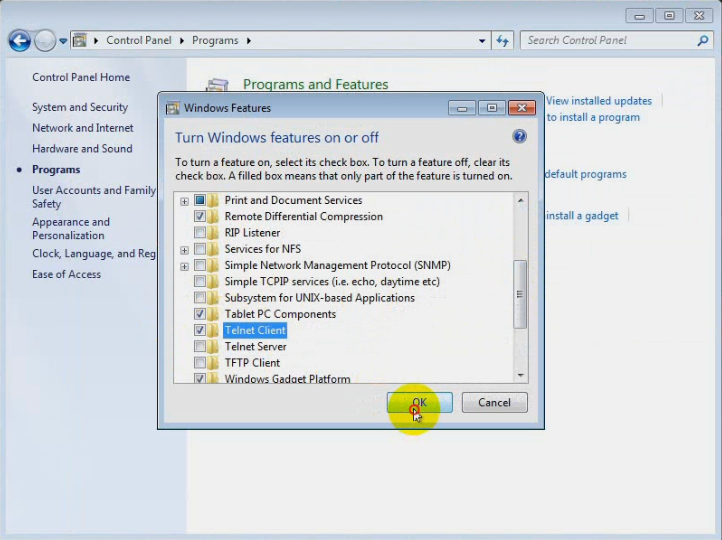This screenshot has height=540, width=722.
Task: Check the SNMP feature checkbox
Action: pyautogui.click(x=200, y=265)
